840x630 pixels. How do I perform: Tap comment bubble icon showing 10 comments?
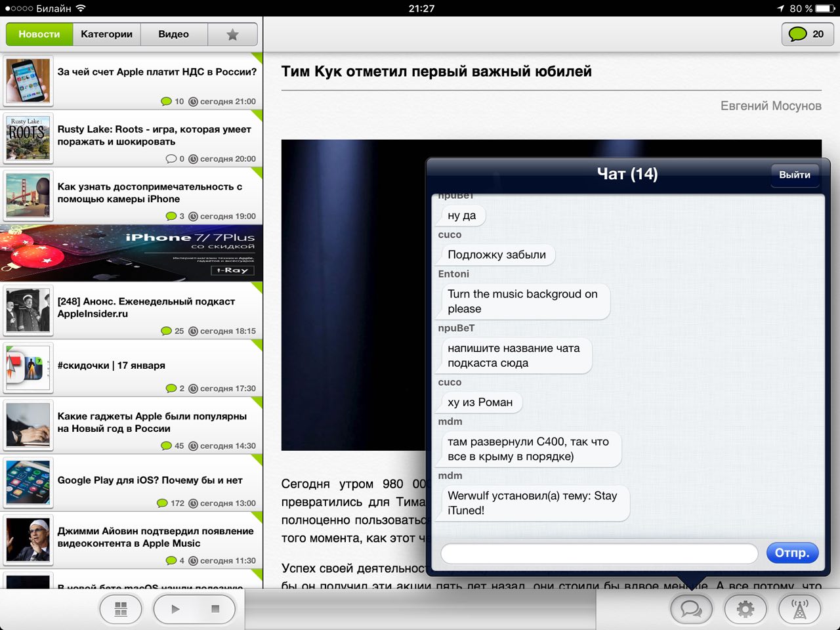click(x=166, y=102)
